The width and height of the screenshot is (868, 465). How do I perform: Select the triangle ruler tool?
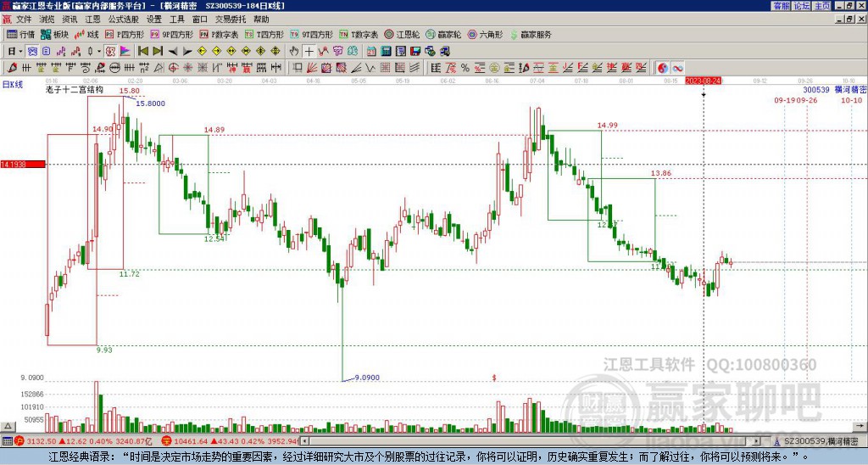[x=159, y=68]
